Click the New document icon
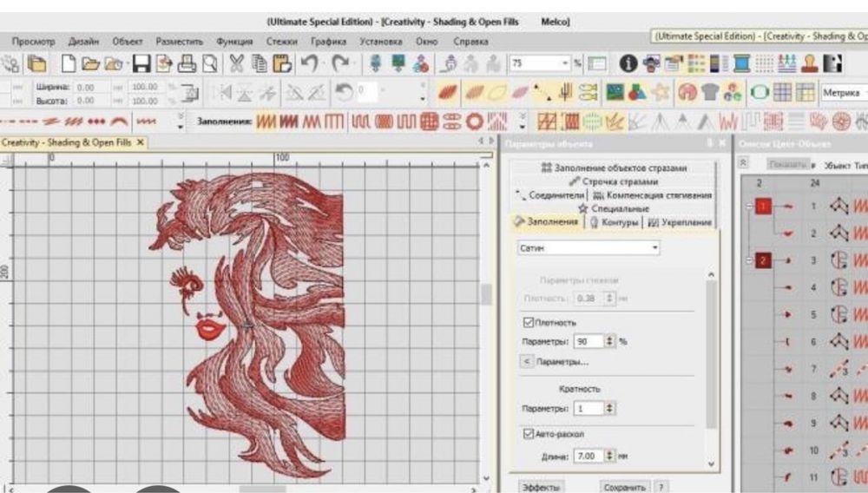Image resolution: width=868 pixels, height=493 pixels. (69, 63)
